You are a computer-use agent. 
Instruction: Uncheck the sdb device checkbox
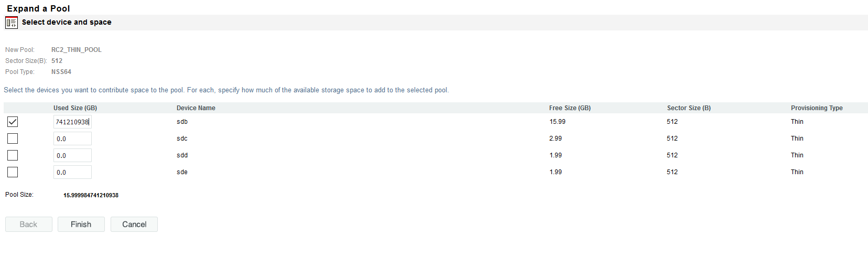coord(13,122)
